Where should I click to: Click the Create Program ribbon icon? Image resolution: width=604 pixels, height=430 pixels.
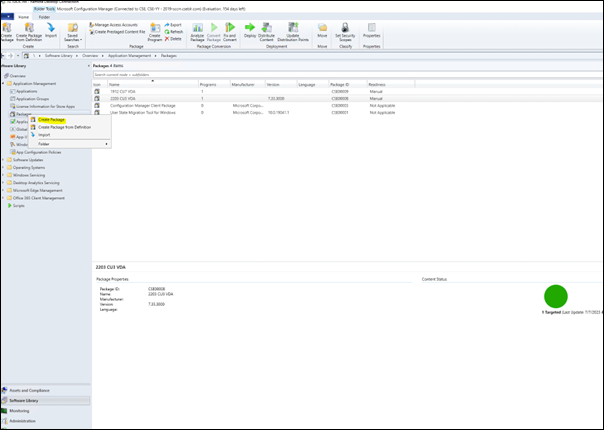pos(154,29)
